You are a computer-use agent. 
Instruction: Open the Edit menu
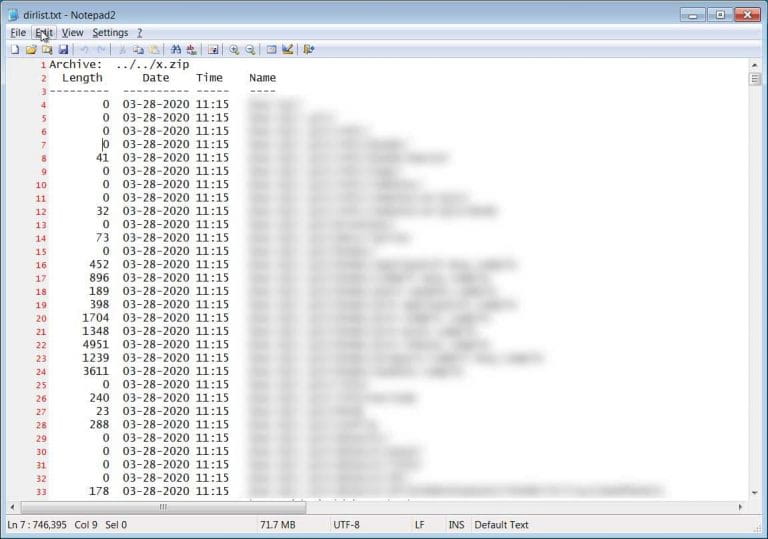pos(43,32)
